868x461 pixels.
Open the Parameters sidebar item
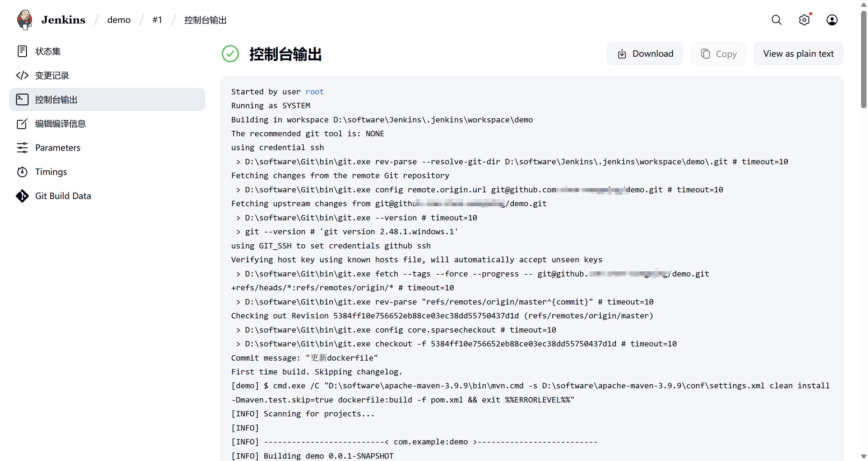[58, 148]
